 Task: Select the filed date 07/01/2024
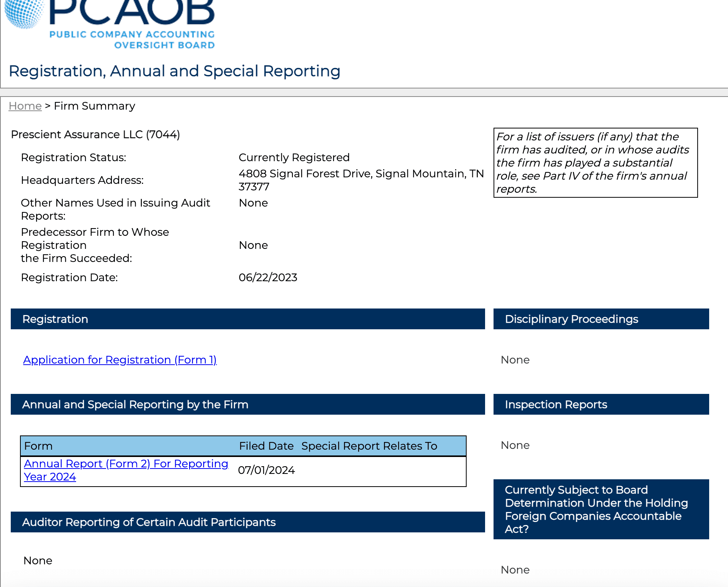point(266,470)
